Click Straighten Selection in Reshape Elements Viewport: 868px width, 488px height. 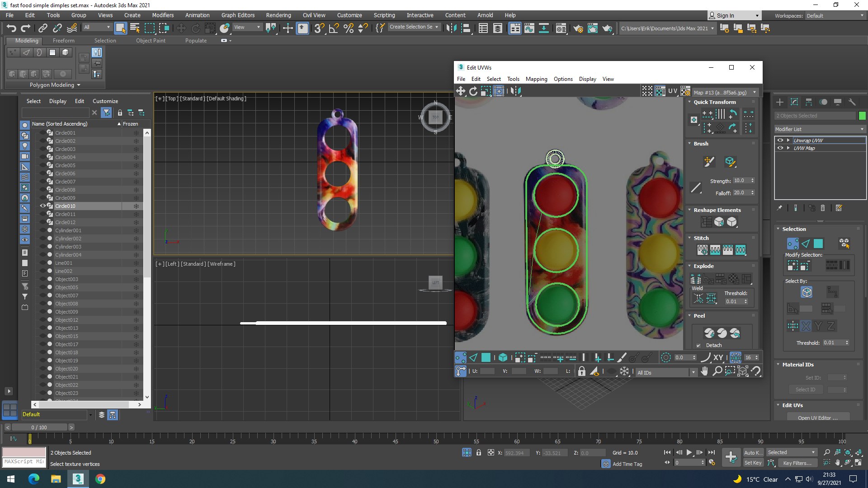click(x=706, y=222)
